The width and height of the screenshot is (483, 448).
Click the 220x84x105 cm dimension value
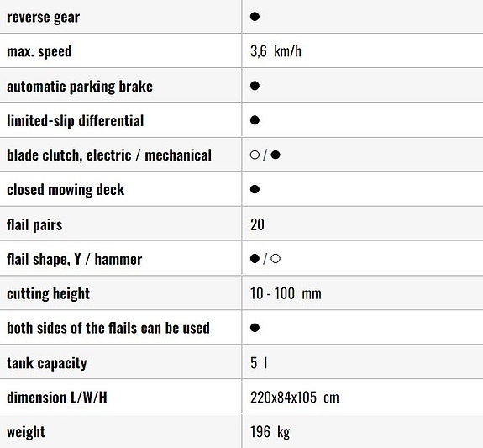295,397
